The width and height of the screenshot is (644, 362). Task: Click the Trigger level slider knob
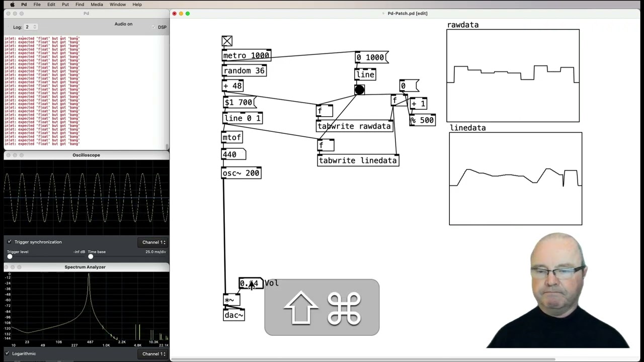coord(10,256)
